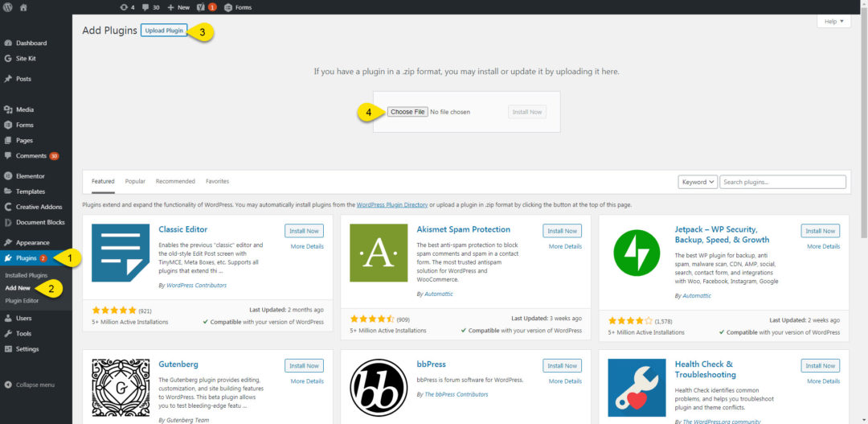Image resolution: width=868 pixels, height=424 pixels.
Task: Switch to the Favorites tab
Action: [218, 181]
